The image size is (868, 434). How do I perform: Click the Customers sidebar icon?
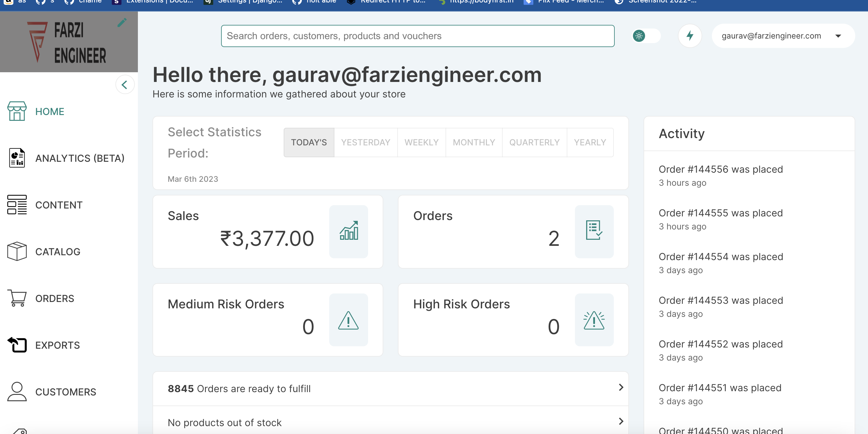pos(17,392)
